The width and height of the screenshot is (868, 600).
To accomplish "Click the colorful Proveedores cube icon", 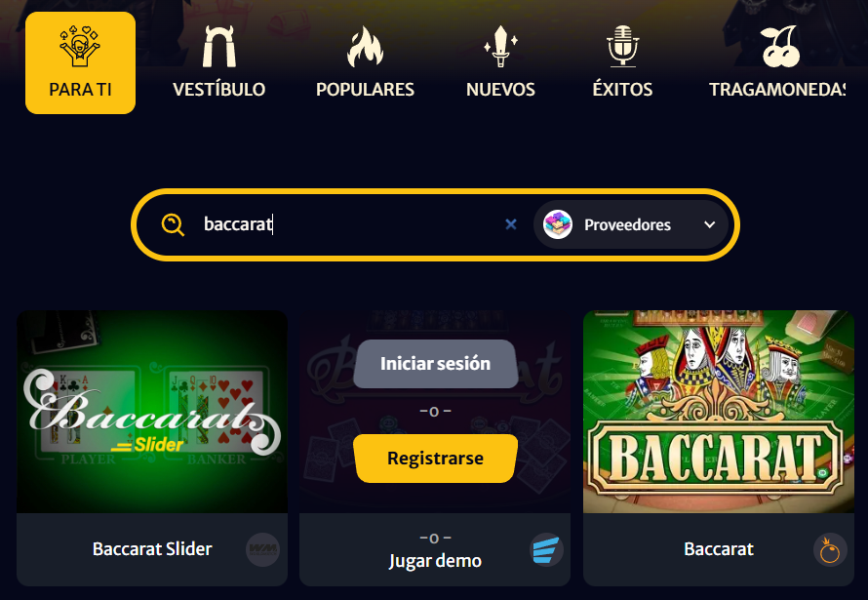I will tap(558, 224).
